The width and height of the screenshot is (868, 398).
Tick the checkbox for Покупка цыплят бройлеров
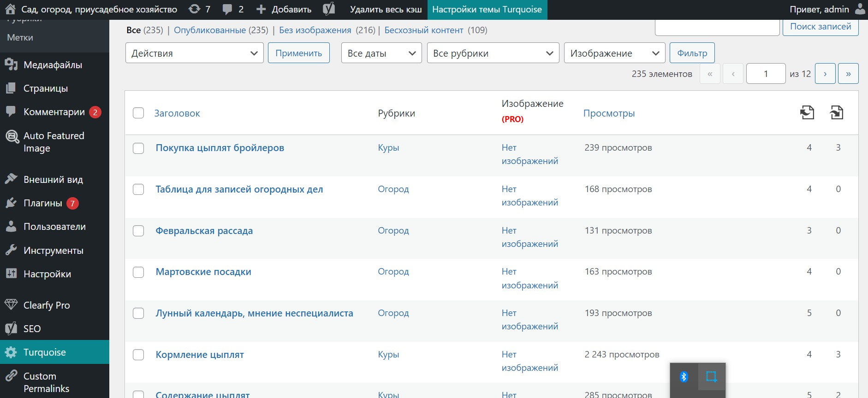coord(138,148)
